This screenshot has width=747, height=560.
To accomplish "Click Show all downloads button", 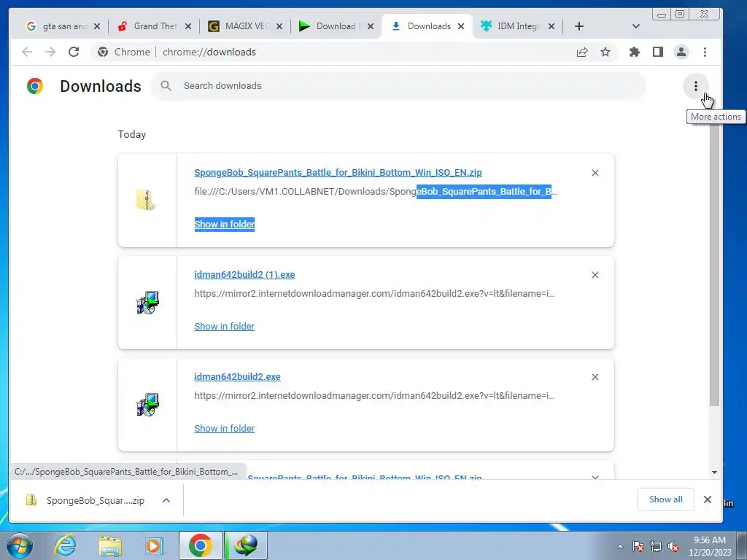I will pos(665,499).
